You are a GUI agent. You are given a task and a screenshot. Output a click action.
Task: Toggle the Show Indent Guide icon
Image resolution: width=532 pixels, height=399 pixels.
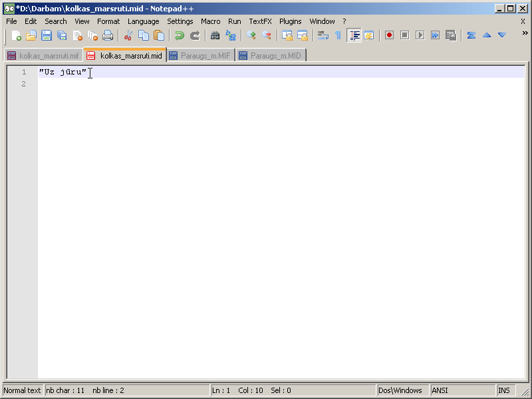(354, 35)
